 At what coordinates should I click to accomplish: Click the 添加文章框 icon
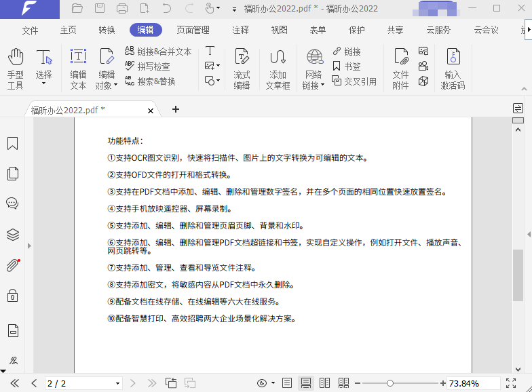click(x=278, y=68)
